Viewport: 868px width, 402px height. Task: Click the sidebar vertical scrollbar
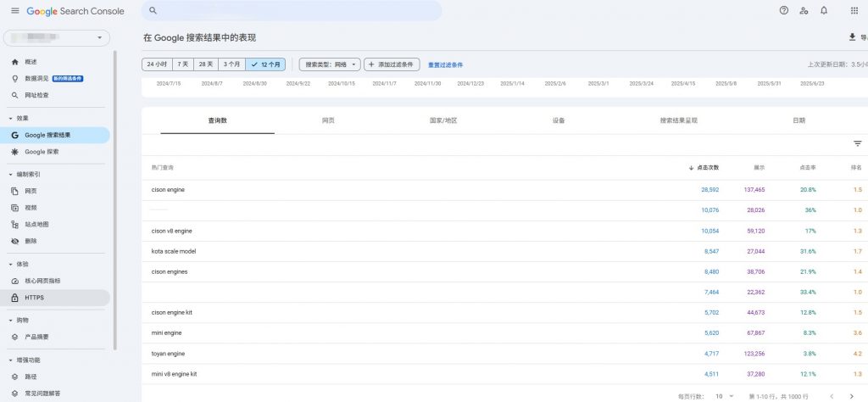pyautogui.click(x=114, y=199)
